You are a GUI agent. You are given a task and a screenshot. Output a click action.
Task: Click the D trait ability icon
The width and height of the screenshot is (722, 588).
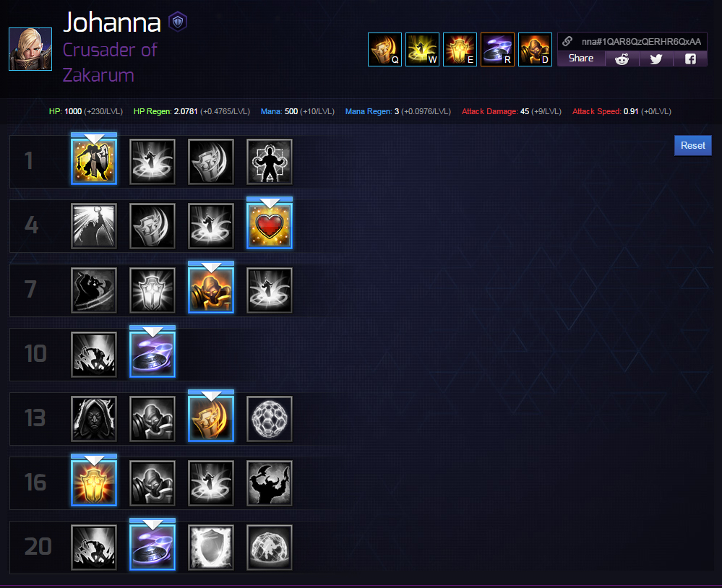point(535,49)
